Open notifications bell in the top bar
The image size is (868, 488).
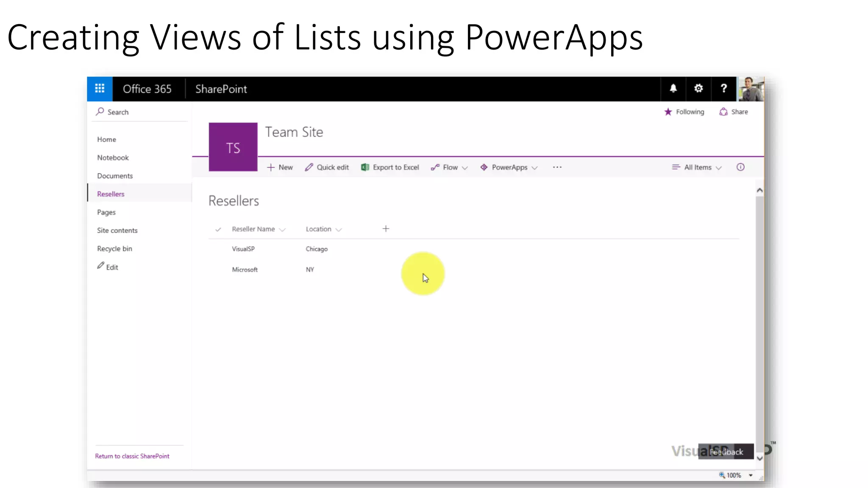pyautogui.click(x=673, y=89)
